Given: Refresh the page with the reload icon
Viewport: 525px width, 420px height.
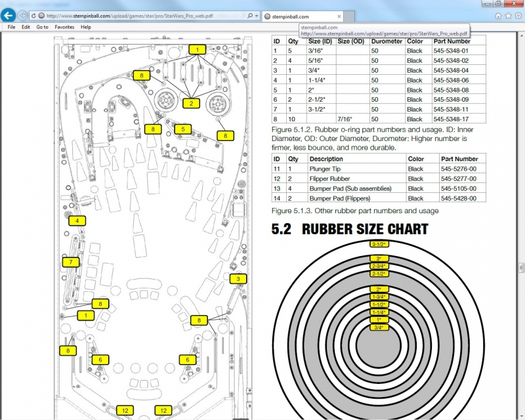Looking at the screenshot, I should tap(33, 16).
